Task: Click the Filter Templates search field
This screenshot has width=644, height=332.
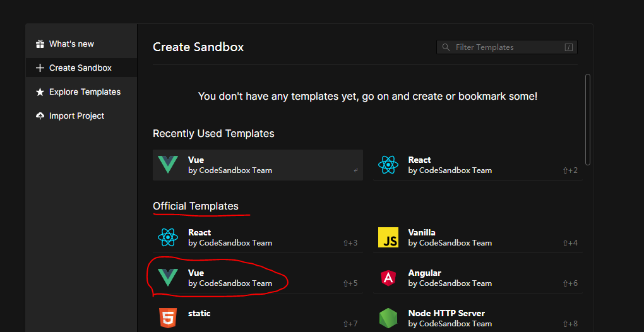Action: click(x=506, y=47)
